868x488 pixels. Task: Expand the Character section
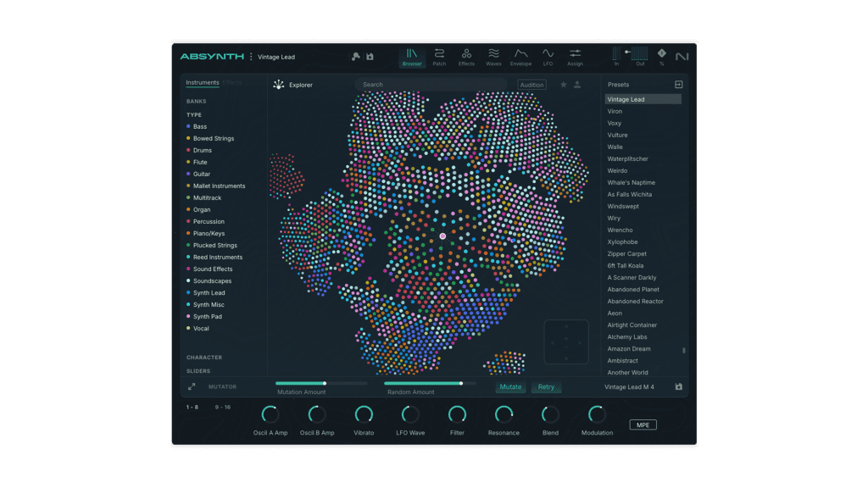click(204, 358)
